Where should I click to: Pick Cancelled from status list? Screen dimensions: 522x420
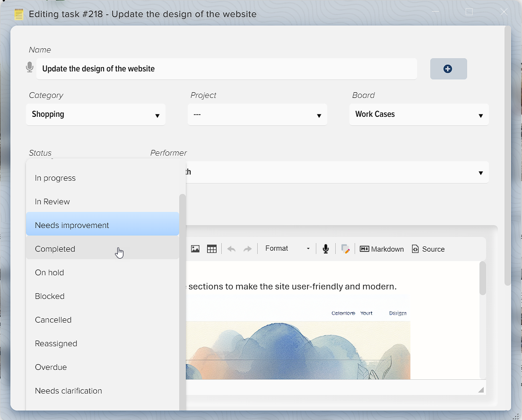[103, 320]
